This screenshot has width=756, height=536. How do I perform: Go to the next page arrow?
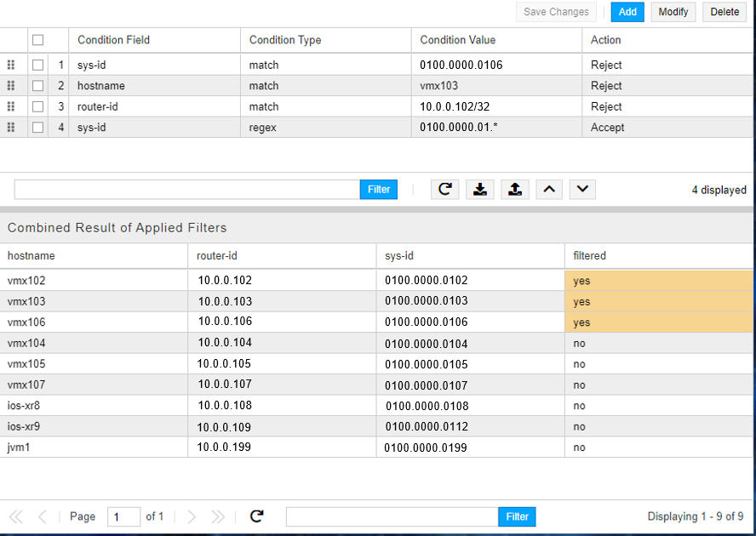[x=192, y=516]
